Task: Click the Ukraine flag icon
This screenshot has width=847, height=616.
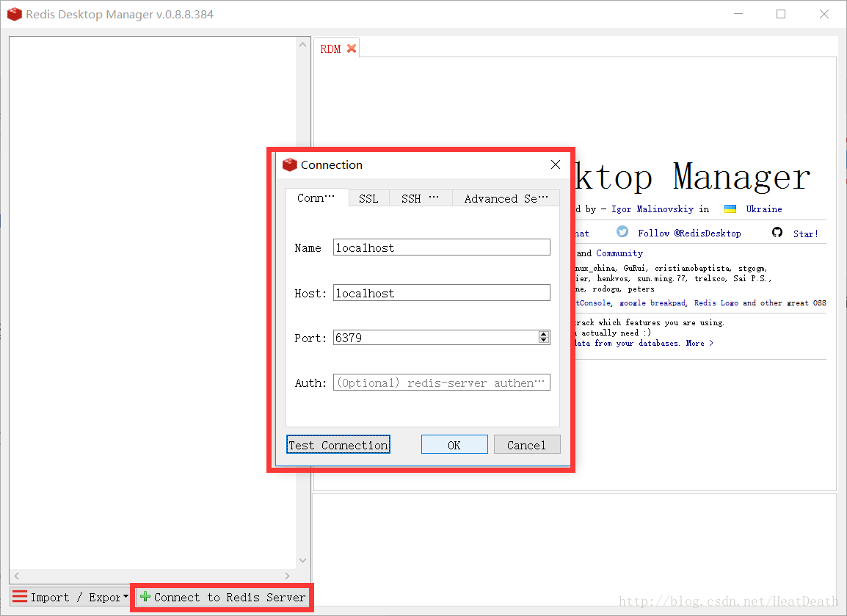Action: [730, 209]
